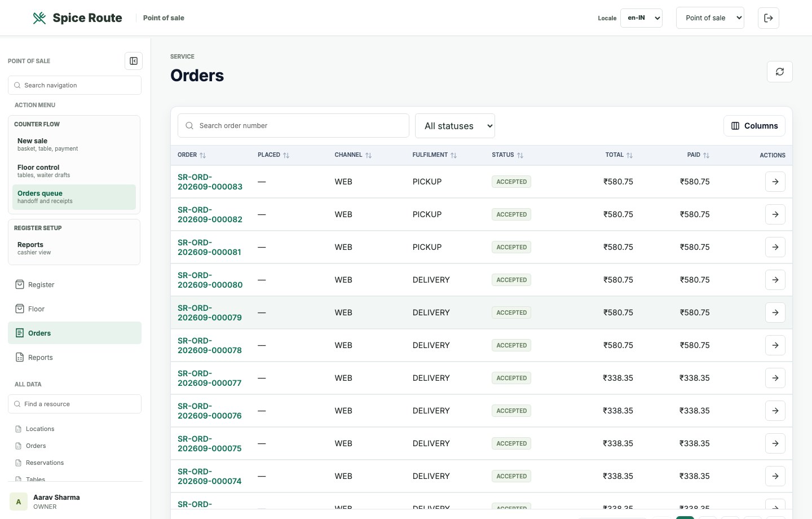The image size is (812, 519).
Task: Collapse the sidebar panel icon
Action: coord(134,61)
